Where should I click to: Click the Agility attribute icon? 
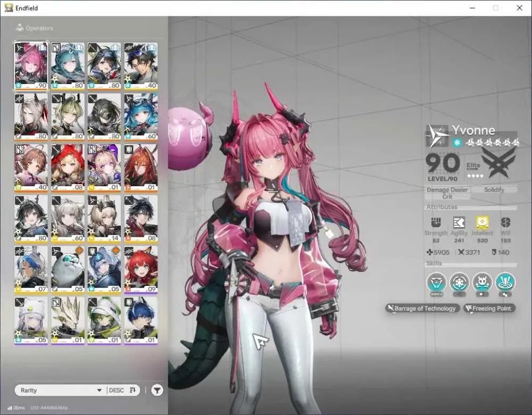(x=459, y=222)
